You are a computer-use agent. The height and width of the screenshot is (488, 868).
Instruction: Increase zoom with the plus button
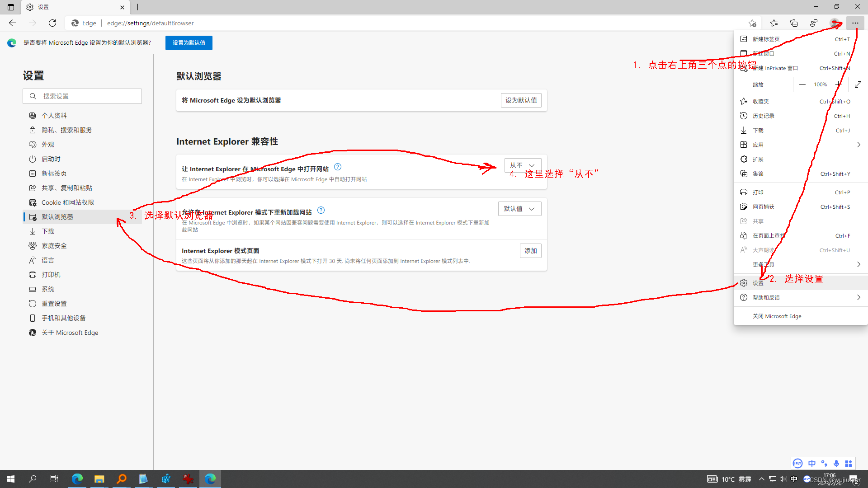(x=839, y=84)
